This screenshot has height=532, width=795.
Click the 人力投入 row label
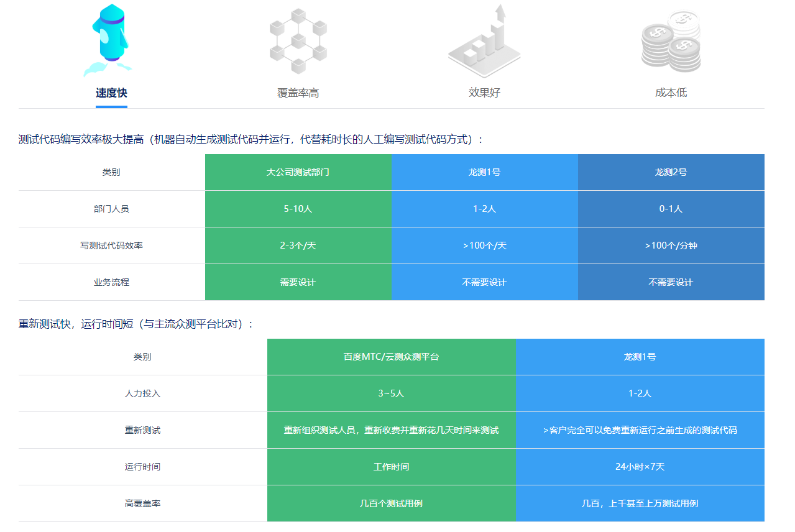[x=142, y=393]
